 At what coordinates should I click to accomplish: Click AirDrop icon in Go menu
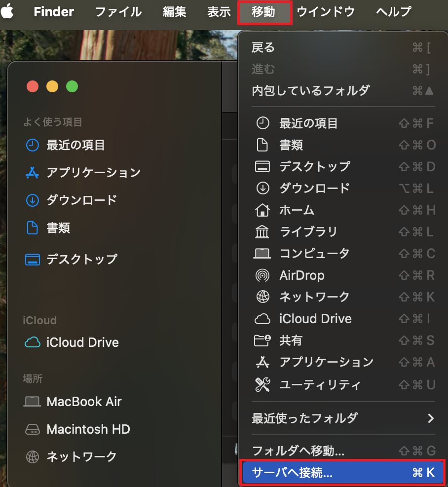click(x=262, y=275)
